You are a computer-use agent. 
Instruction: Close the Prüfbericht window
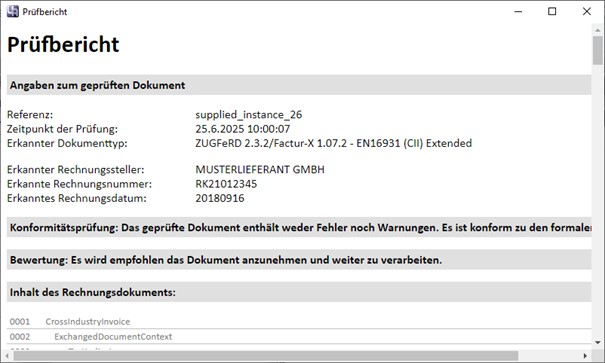coord(586,12)
